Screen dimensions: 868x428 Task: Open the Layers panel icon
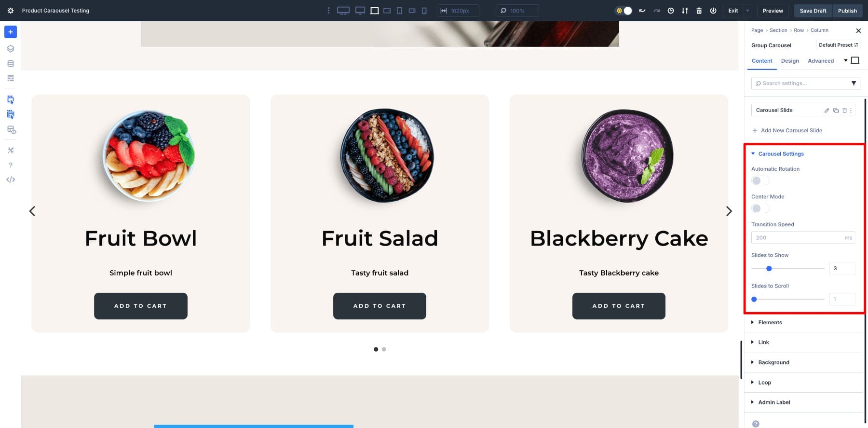11,49
